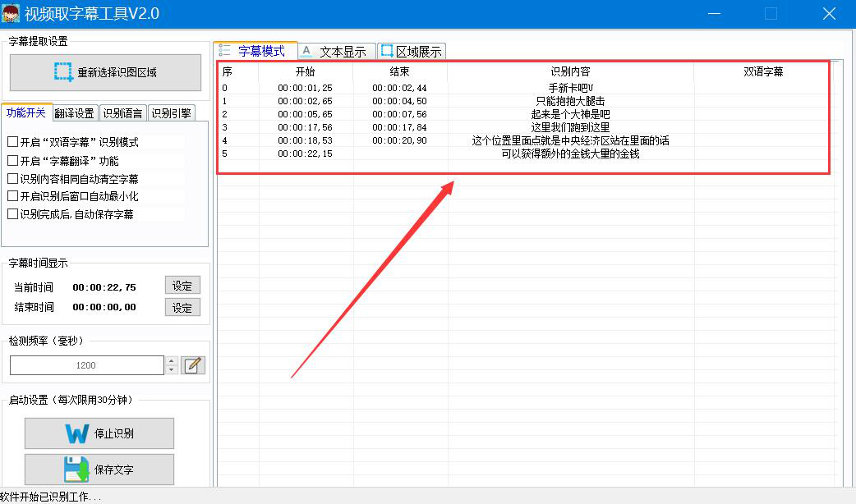Click start time 00:00:02,65
The image size is (856, 504).
pyautogui.click(x=305, y=101)
